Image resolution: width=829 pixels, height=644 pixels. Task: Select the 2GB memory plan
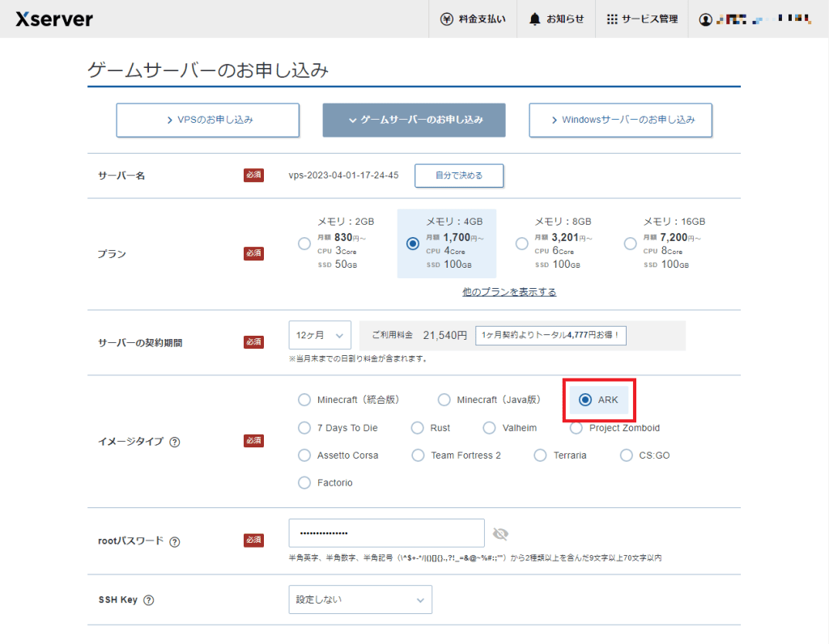pyautogui.click(x=304, y=244)
